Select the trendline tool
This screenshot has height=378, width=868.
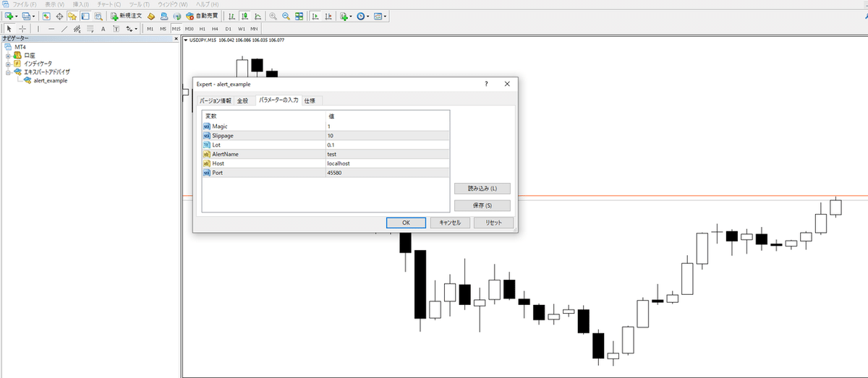[x=64, y=29]
